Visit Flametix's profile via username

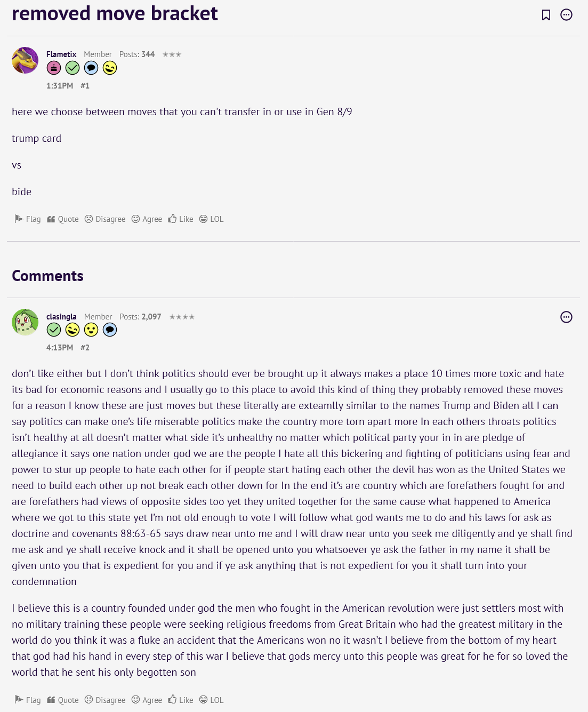pyautogui.click(x=61, y=54)
